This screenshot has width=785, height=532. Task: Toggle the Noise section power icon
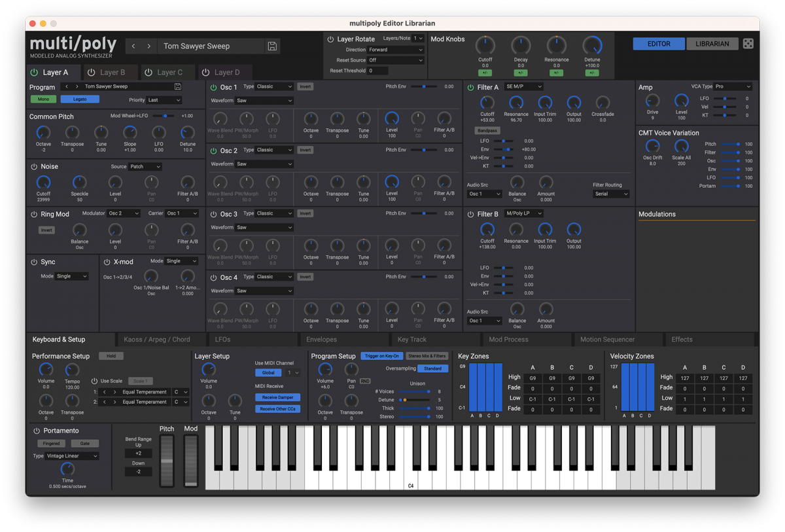tap(34, 167)
